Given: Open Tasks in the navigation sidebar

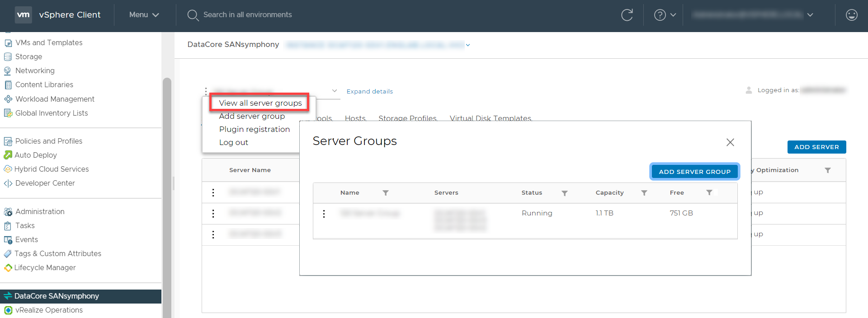Looking at the screenshot, I should pos(25,225).
